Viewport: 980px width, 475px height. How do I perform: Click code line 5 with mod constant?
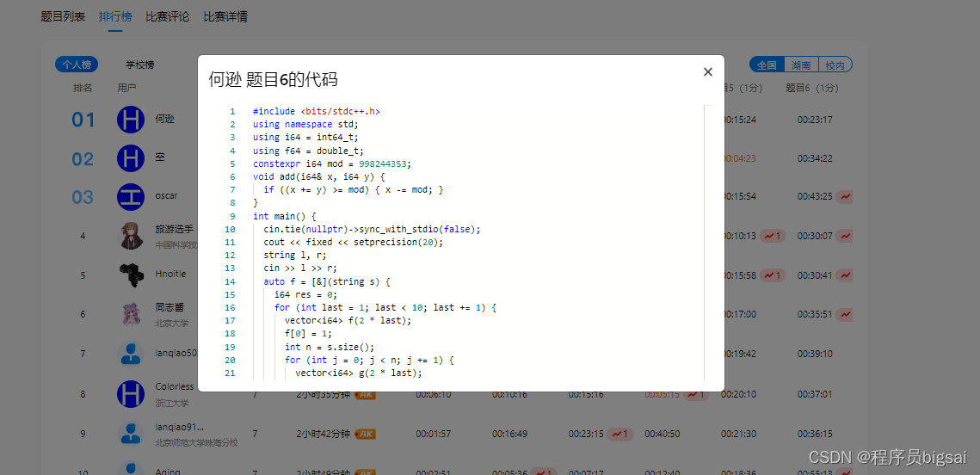(x=332, y=163)
